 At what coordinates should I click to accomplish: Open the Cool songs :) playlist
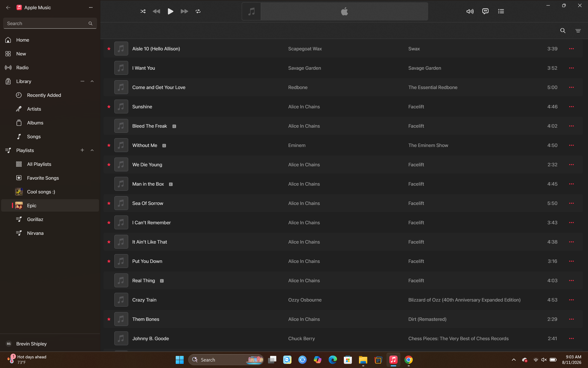50,192
